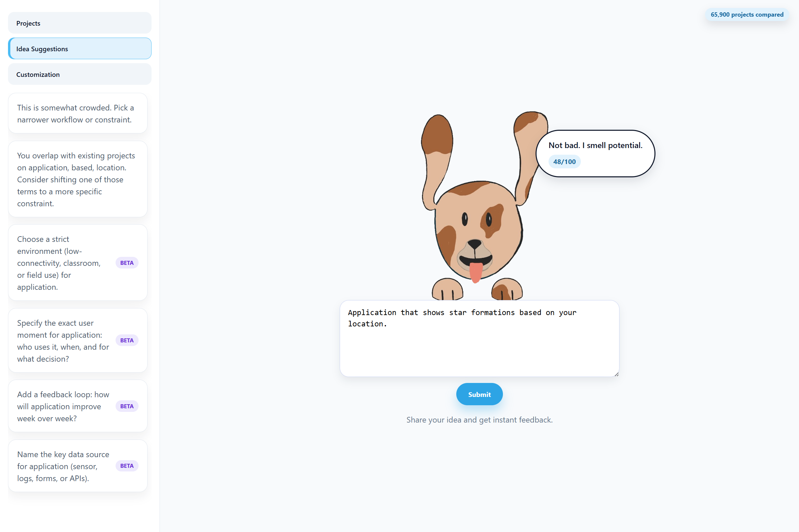
Task: Switch to the Customization tab
Action: pyautogui.click(x=80, y=74)
